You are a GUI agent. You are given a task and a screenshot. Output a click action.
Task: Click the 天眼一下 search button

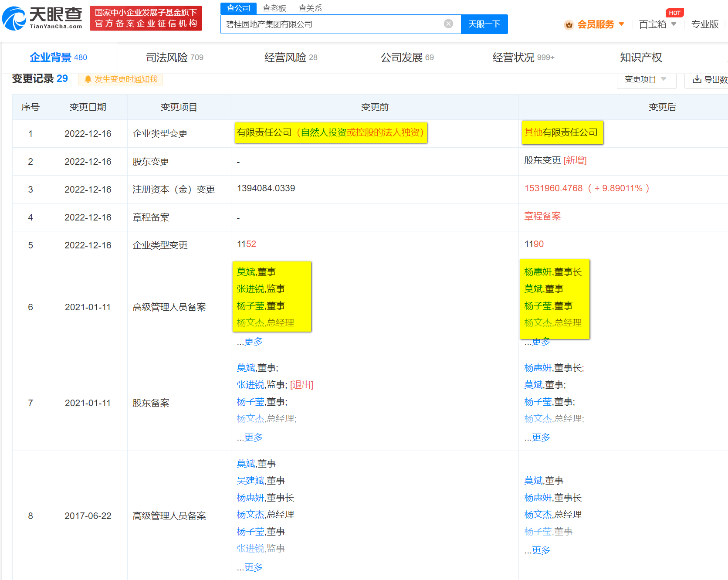point(484,24)
